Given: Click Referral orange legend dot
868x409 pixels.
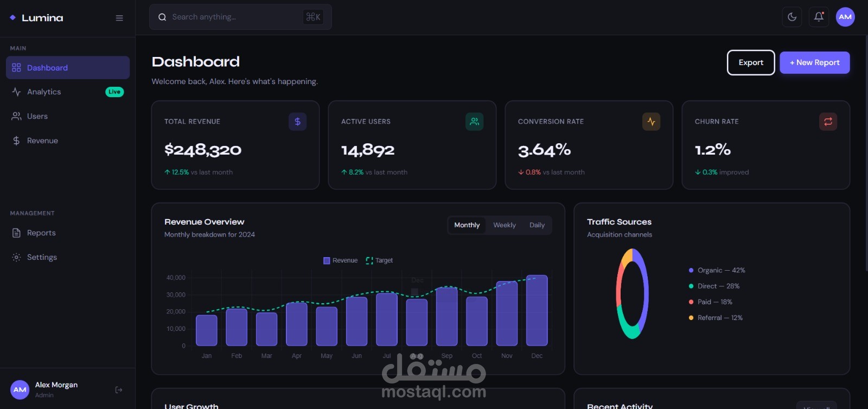Looking at the screenshot, I should (691, 318).
